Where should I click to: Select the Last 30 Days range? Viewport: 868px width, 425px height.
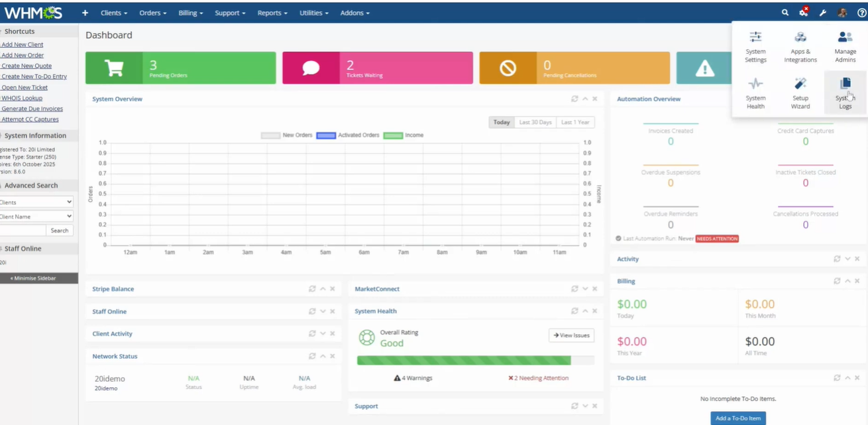(535, 122)
